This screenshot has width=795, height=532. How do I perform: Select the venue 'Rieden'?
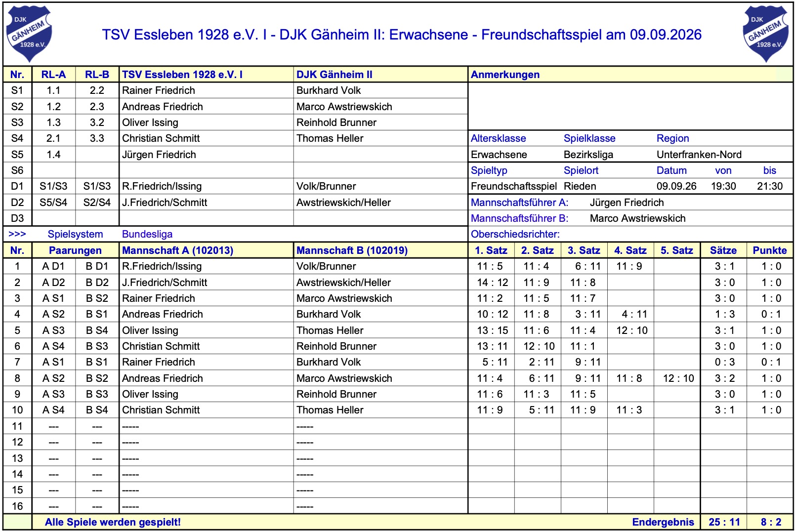pos(580,186)
